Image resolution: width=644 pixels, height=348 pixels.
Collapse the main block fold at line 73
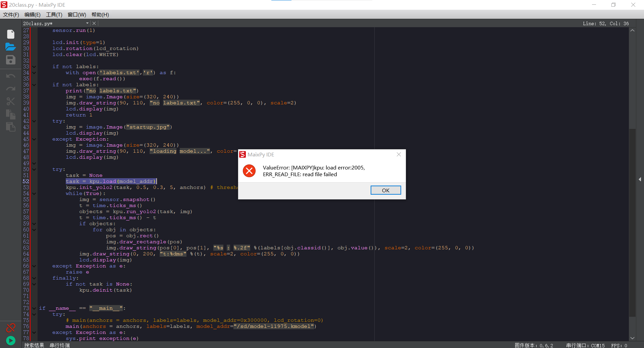pyautogui.click(x=34, y=308)
